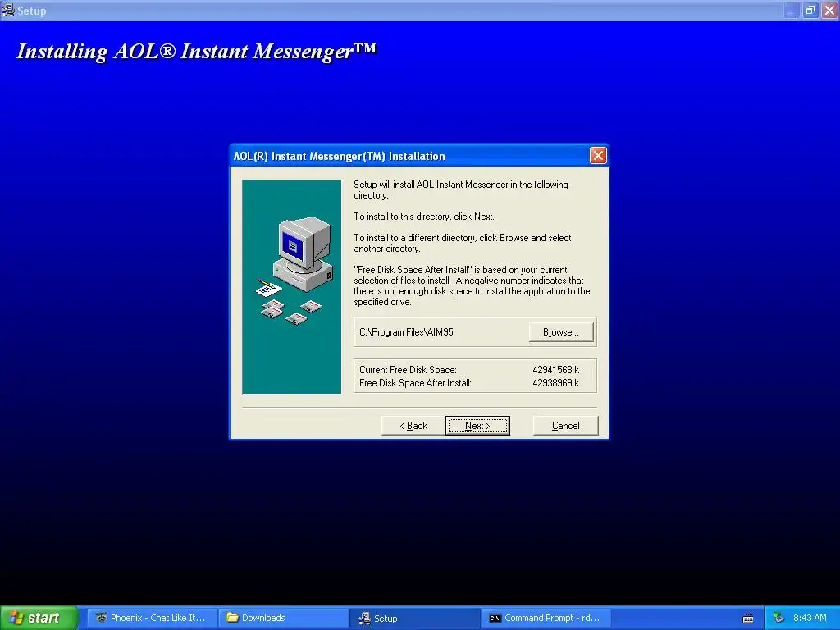The width and height of the screenshot is (840, 630).
Task: Click the 42938969 k value
Action: [x=555, y=383]
